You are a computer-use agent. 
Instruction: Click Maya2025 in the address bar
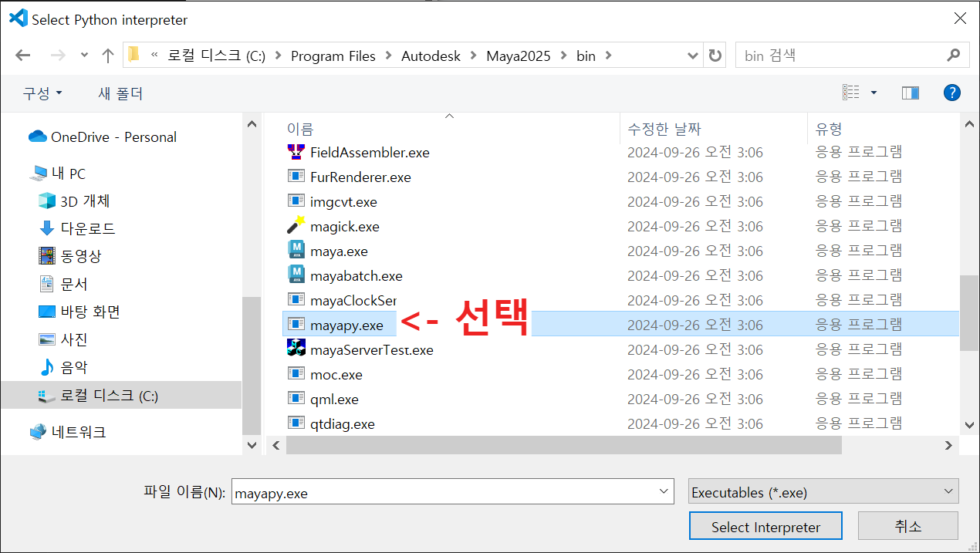519,56
